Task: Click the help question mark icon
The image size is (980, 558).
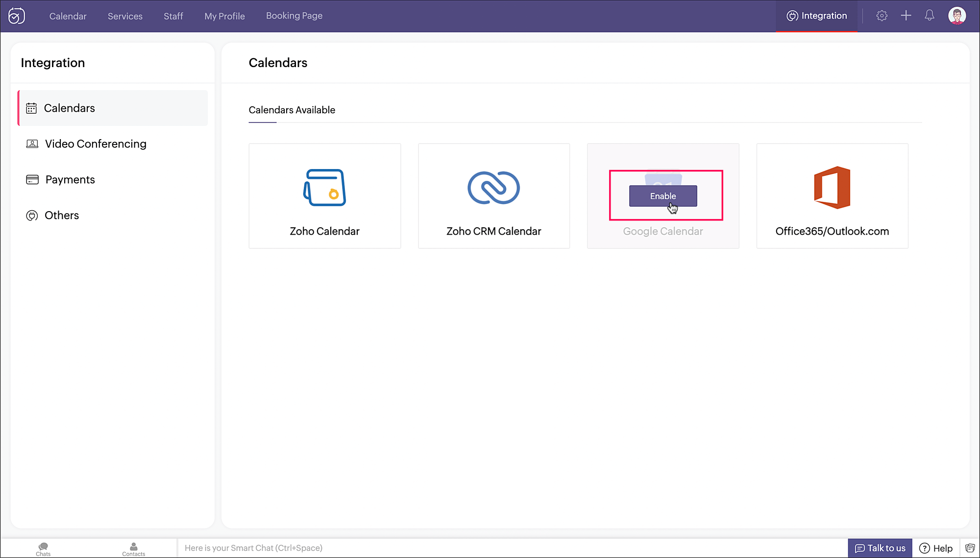Action: click(925, 548)
